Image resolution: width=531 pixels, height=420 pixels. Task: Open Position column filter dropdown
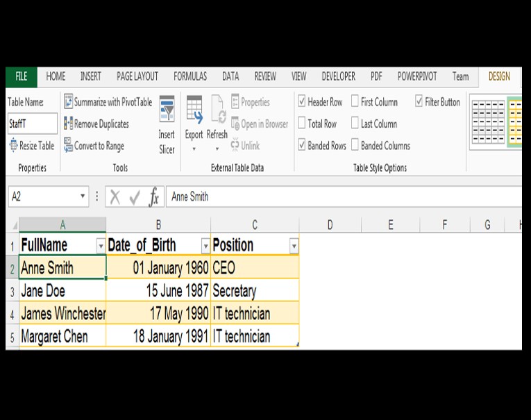[x=294, y=246]
